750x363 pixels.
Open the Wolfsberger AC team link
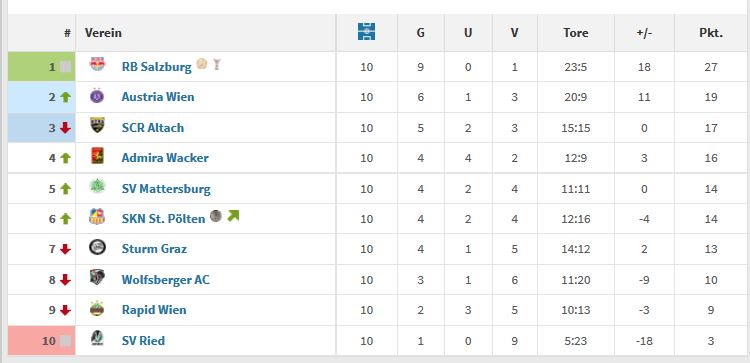[165, 280]
